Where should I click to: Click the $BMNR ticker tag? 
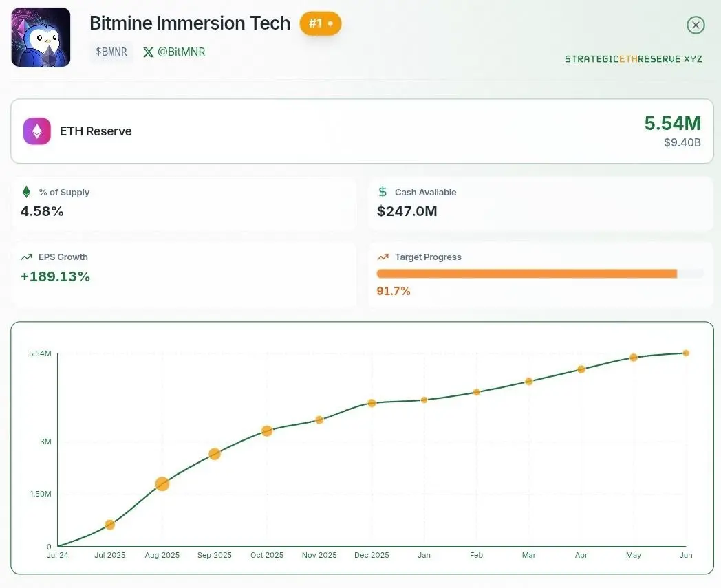pyautogui.click(x=111, y=52)
